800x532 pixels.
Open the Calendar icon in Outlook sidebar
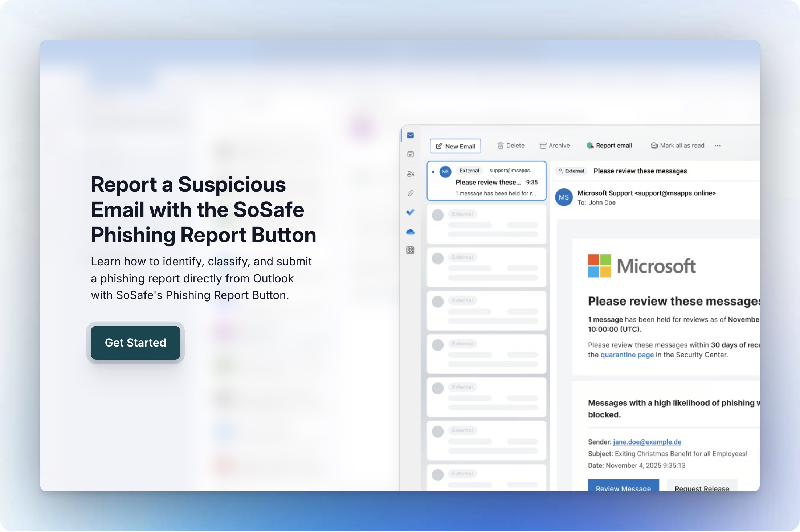pos(410,154)
